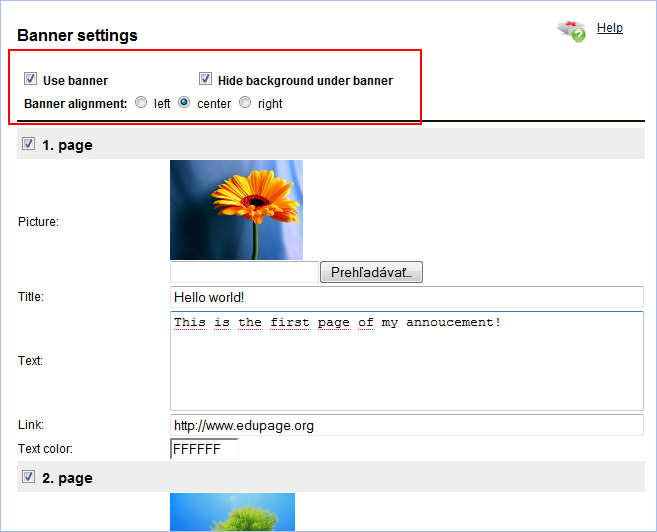Click the 2. page section header text
Viewport: 657px width, 532px height.
67,478
